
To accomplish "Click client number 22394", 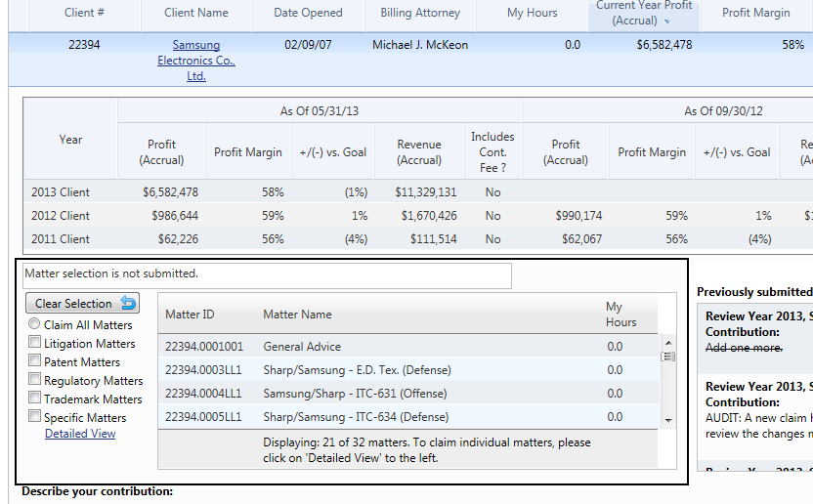I will 84,45.
